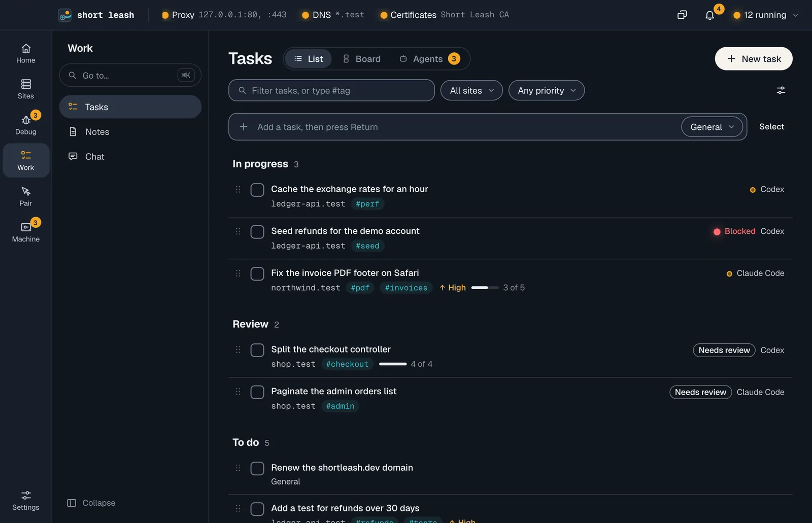Click the Select button
The height and width of the screenshot is (523, 812).
pos(771,127)
